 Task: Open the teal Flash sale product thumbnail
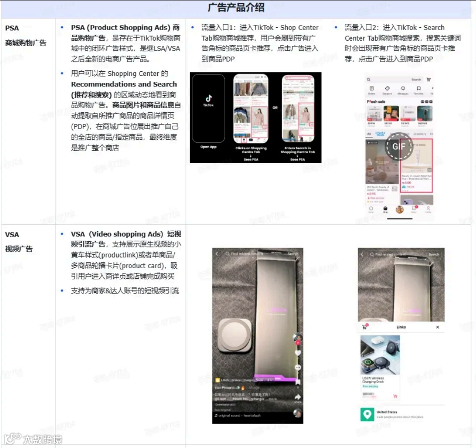(x=425, y=114)
